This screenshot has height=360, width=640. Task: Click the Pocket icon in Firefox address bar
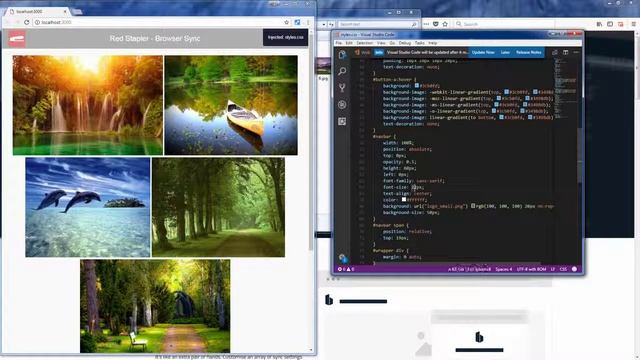click(x=436, y=24)
